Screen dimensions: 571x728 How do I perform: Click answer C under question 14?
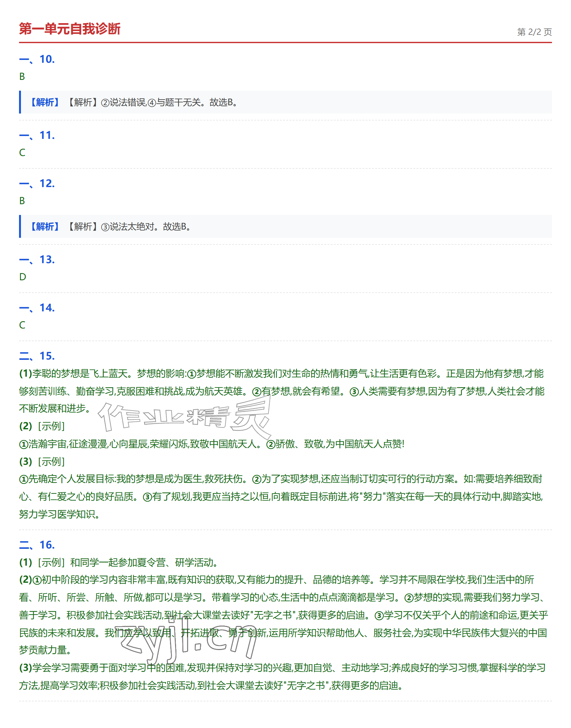tap(22, 325)
